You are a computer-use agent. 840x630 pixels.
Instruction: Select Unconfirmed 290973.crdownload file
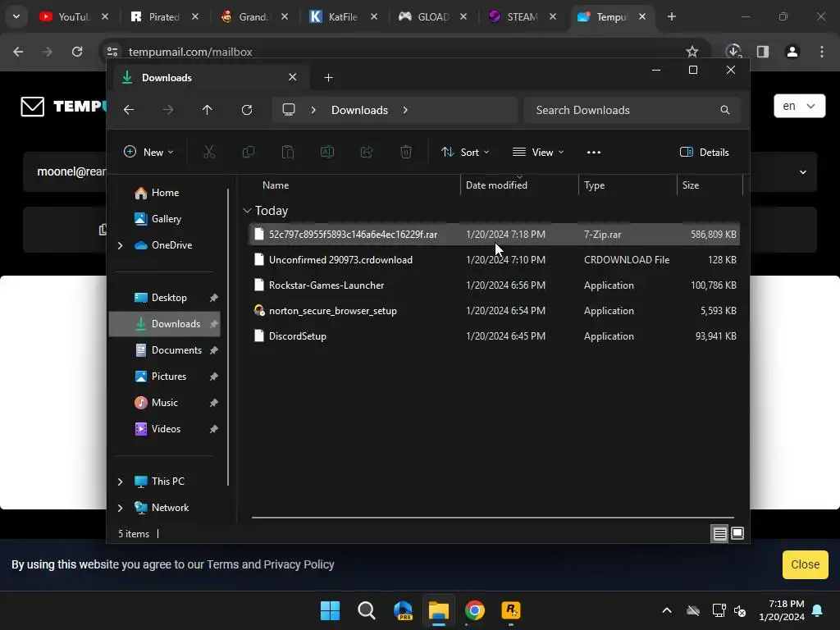494,260
